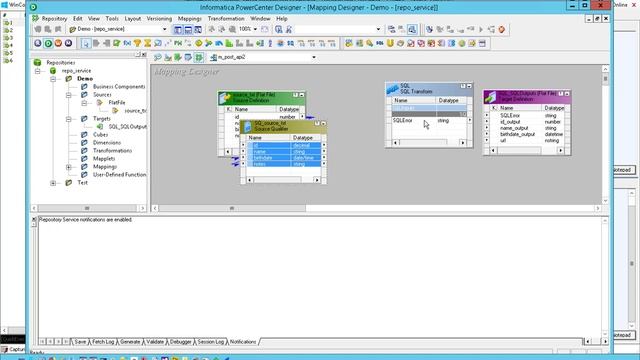
Task: Select Business Components in Navigator tree
Action: click(x=119, y=87)
